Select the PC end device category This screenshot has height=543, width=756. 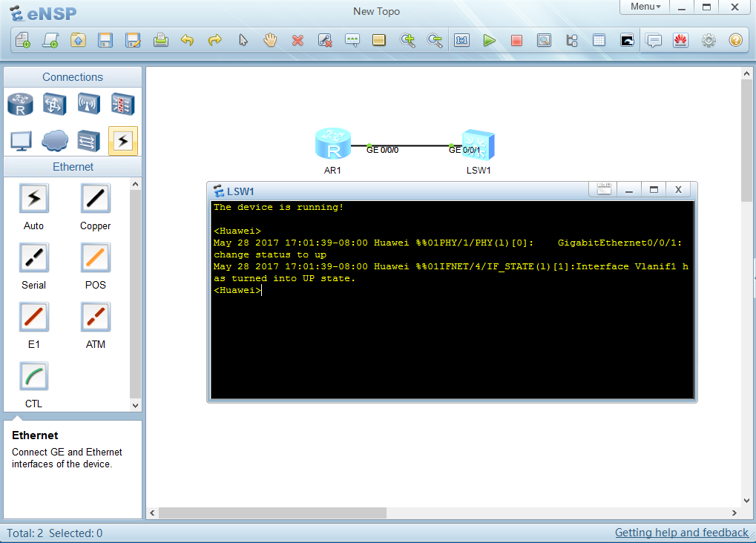pyautogui.click(x=21, y=141)
